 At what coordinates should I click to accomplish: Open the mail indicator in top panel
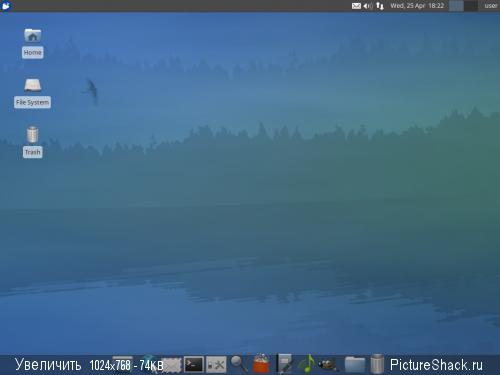pyautogui.click(x=356, y=6)
